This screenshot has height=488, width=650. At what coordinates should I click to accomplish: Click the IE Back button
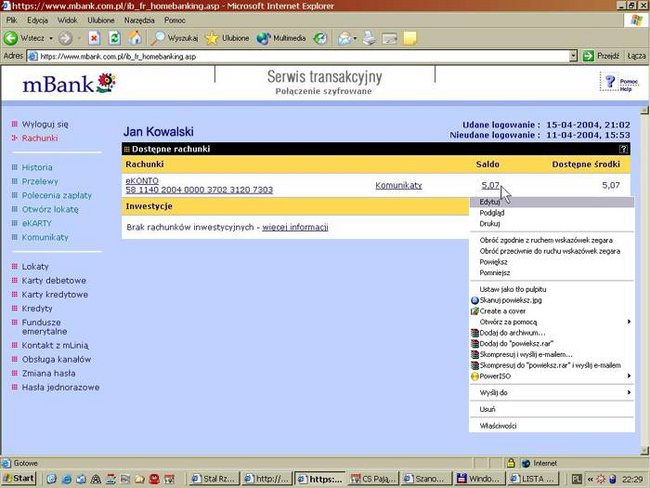click(x=24, y=38)
